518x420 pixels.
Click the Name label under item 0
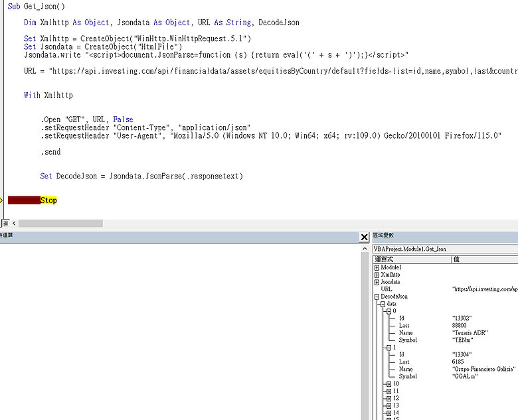pyautogui.click(x=406, y=333)
